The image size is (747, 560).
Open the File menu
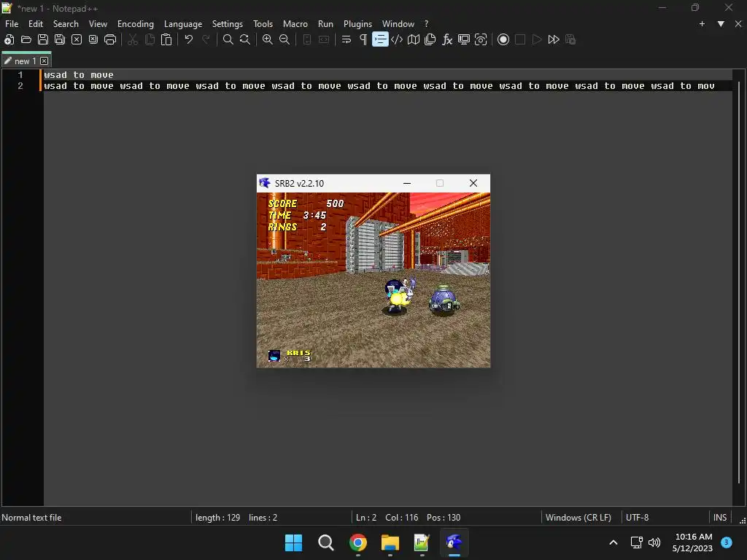(x=12, y=24)
